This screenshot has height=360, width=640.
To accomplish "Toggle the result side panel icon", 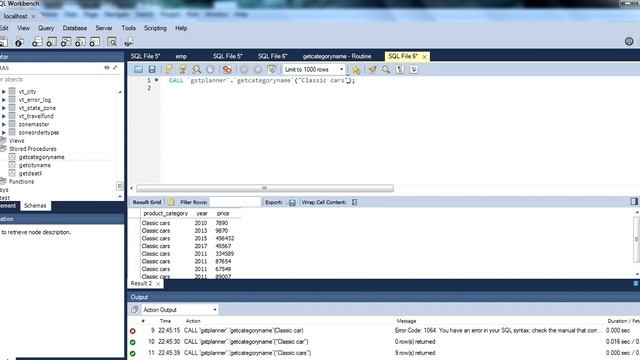I will point(633,201).
